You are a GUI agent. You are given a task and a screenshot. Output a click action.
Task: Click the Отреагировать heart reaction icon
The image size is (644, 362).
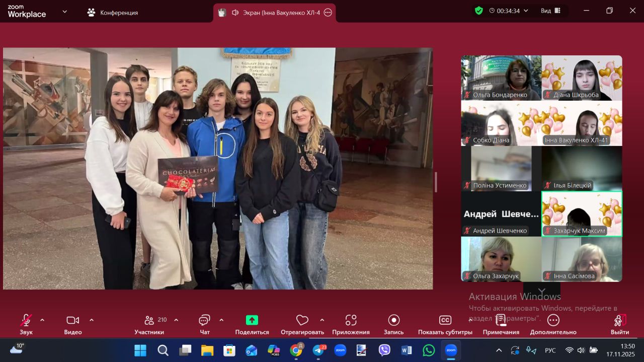coord(302,320)
